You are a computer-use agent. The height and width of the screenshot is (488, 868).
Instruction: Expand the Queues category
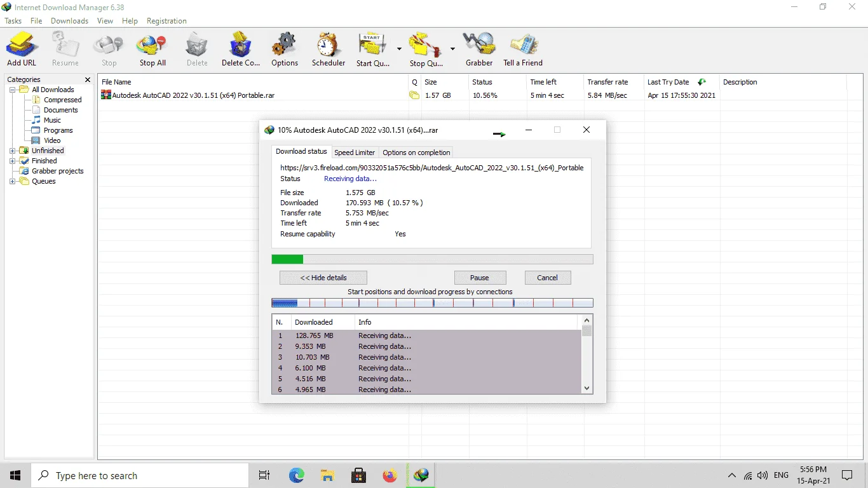[13, 181]
